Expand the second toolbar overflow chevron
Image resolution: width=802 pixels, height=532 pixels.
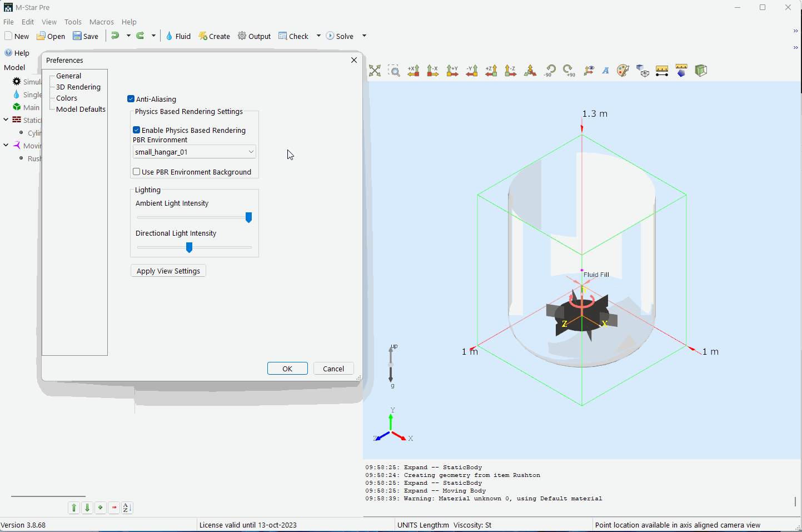point(795,48)
